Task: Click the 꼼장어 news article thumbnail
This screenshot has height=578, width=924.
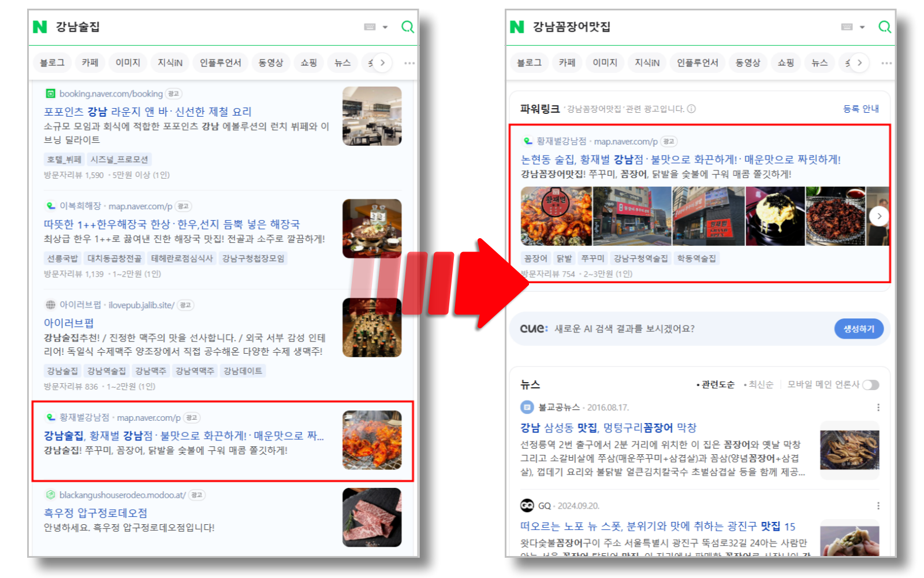Action: [850, 450]
